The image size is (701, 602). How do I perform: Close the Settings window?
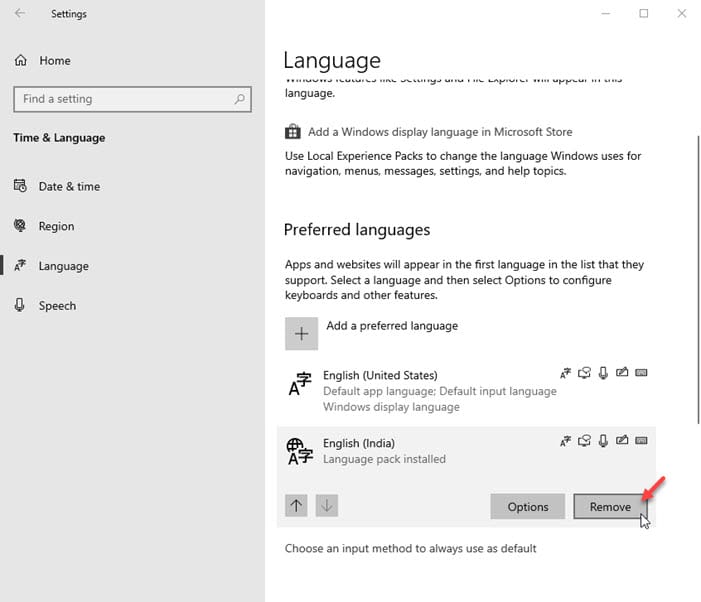pos(681,13)
